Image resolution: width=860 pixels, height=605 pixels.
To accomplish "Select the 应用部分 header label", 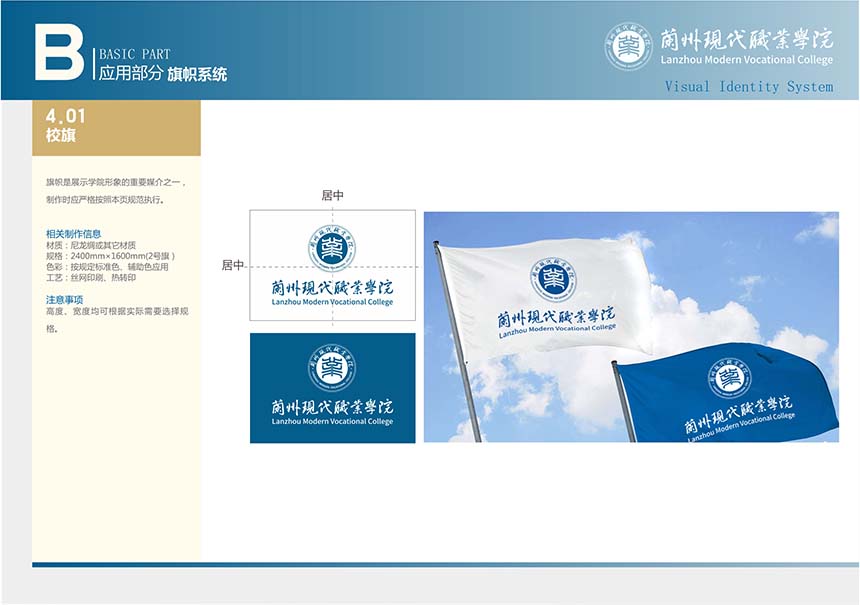I will coord(129,74).
